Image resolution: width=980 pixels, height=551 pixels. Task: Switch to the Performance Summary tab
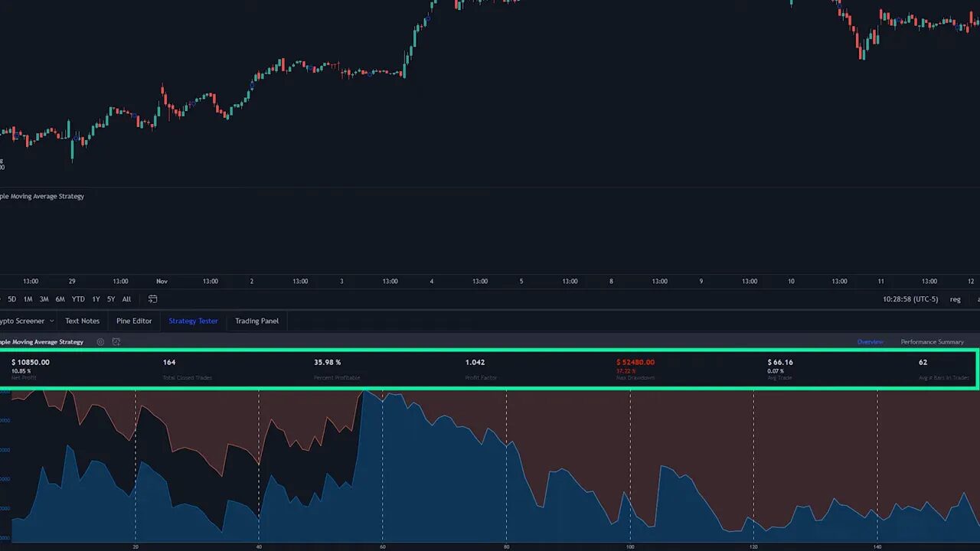pos(932,341)
